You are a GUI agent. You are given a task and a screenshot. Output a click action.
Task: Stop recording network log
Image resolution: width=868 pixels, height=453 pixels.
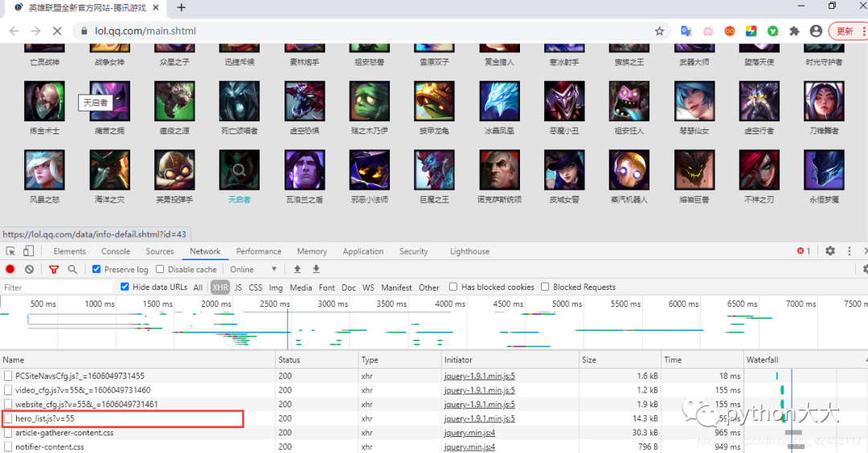(x=10, y=269)
